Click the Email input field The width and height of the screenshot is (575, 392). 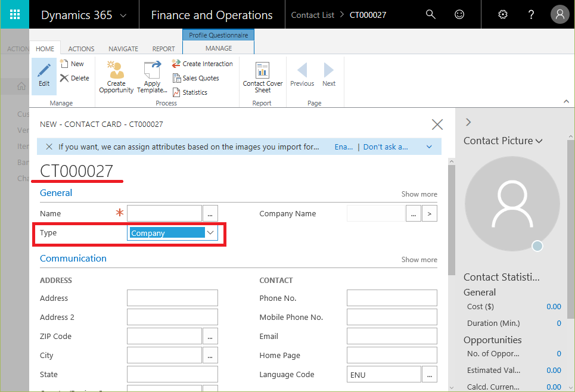click(x=392, y=336)
